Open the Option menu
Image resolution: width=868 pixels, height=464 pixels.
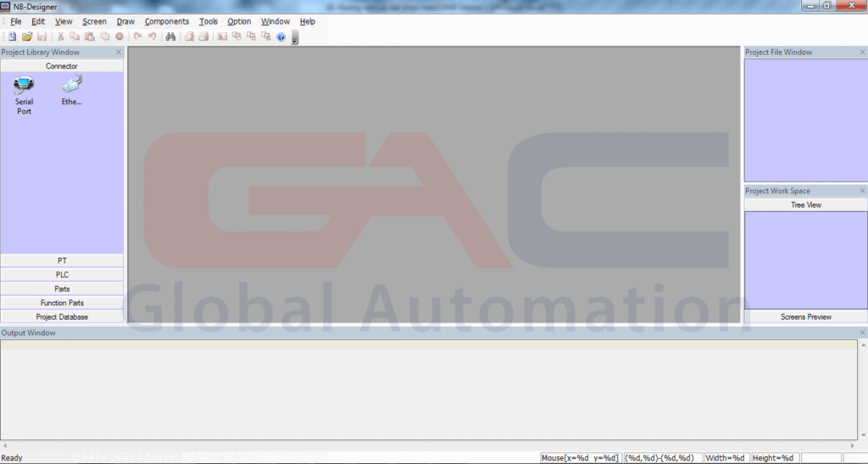[239, 21]
